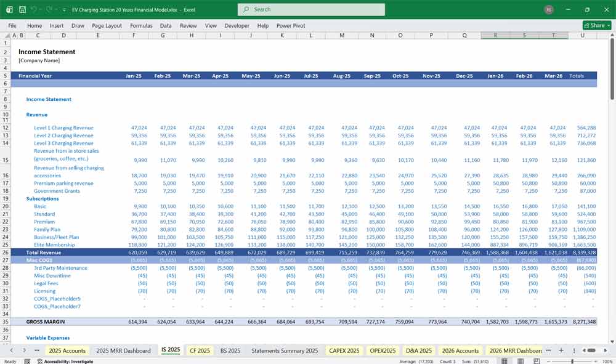Screen dimensions: 616x364
Task: Click the Search magnifier in title bar
Action: click(245, 9)
